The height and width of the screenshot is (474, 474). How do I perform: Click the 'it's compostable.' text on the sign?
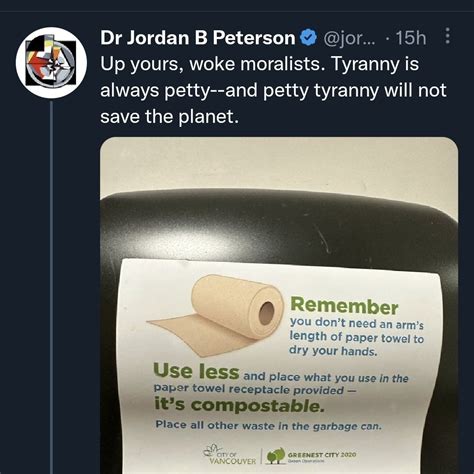(239, 405)
